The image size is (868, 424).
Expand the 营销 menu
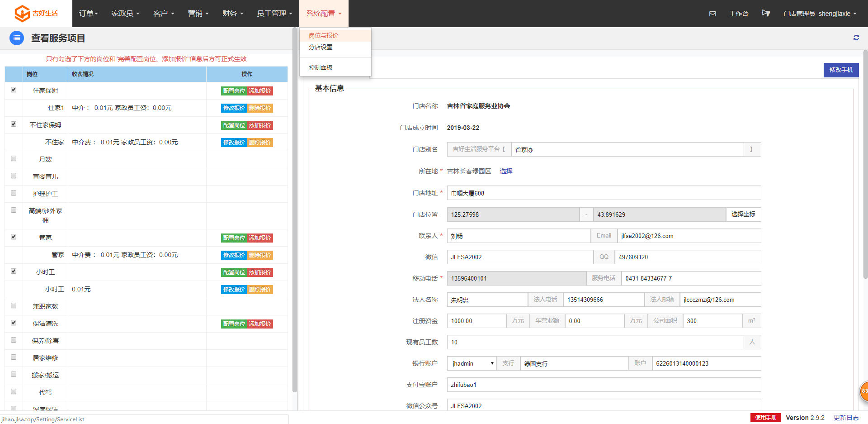tap(198, 14)
